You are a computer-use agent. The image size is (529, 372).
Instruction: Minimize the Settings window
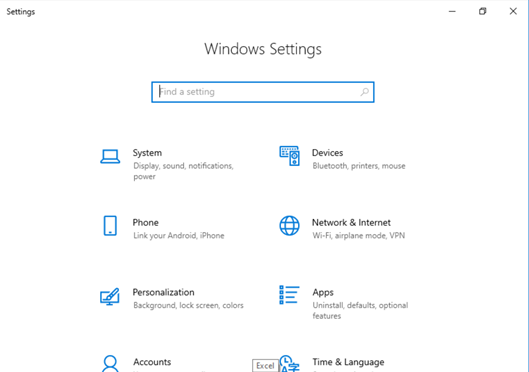click(452, 11)
